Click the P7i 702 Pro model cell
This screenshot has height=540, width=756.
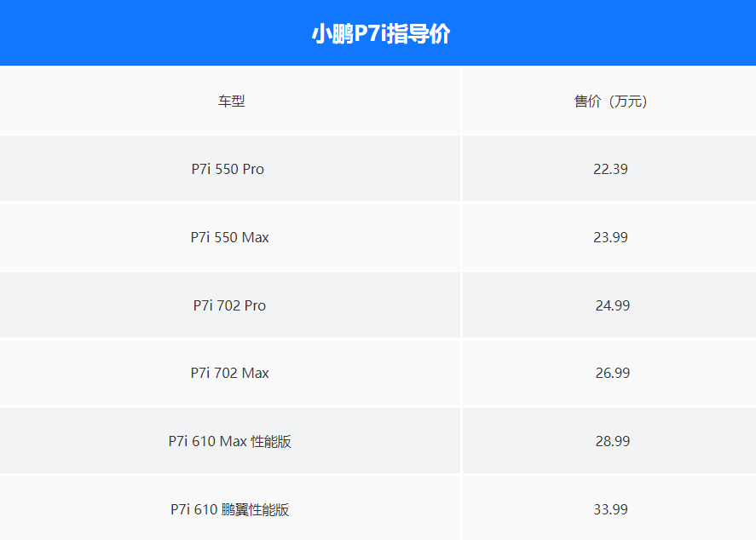(x=229, y=305)
